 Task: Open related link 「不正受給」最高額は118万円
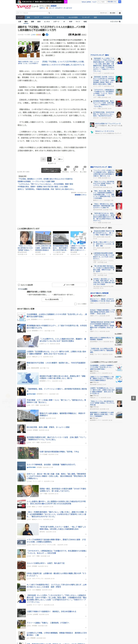coord(45,179)
